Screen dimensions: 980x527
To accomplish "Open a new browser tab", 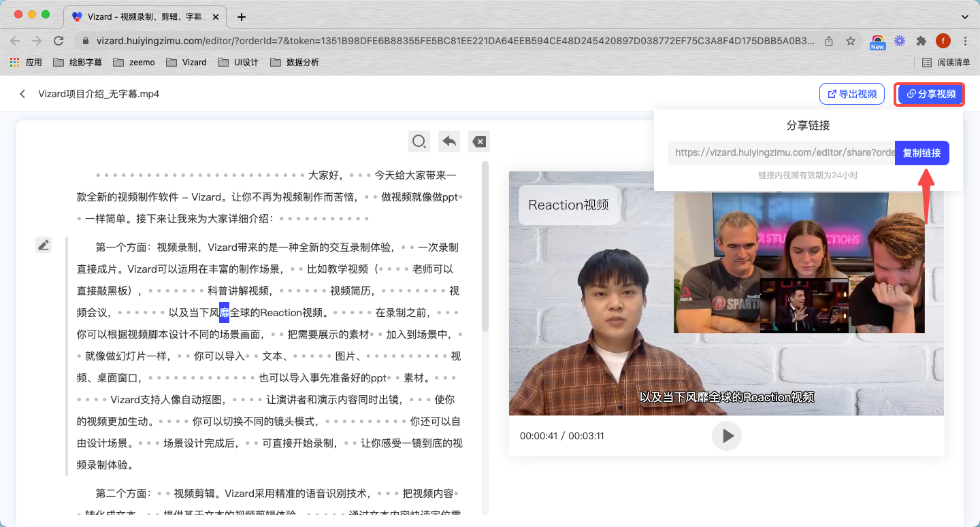I will [x=241, y=17].
